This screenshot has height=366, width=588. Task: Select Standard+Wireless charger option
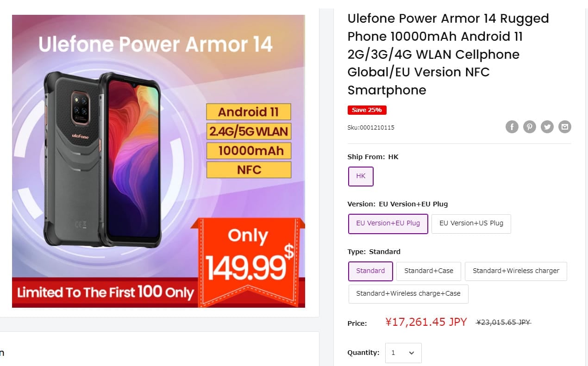click(516, 271)
